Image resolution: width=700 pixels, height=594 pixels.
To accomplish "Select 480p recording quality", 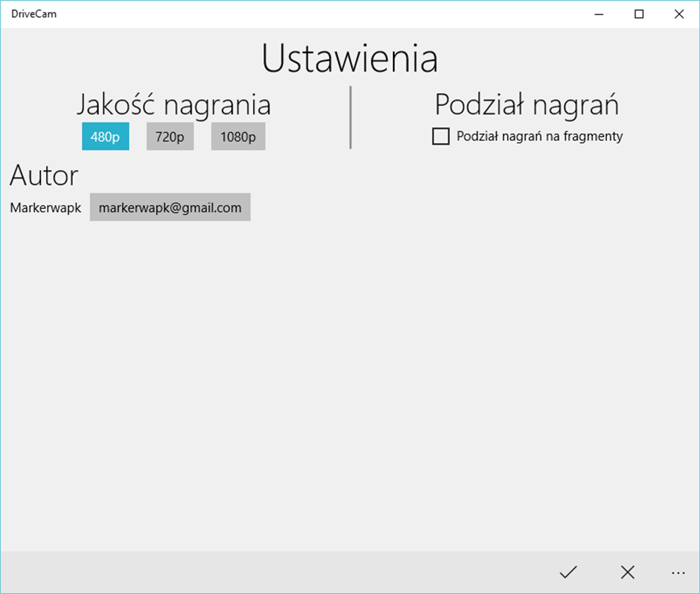I will [106, 136].
